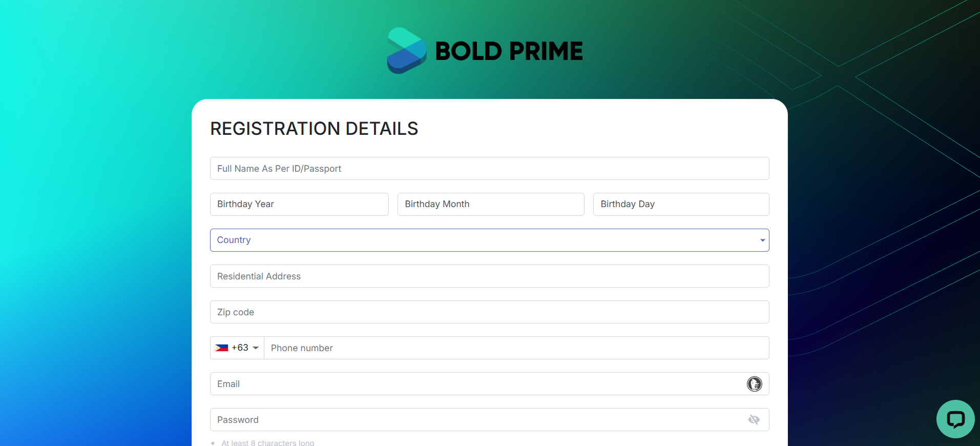Click the Registration Details heading
The width and height of the screenshot is (980, 446).
click(x=314, y=128)
